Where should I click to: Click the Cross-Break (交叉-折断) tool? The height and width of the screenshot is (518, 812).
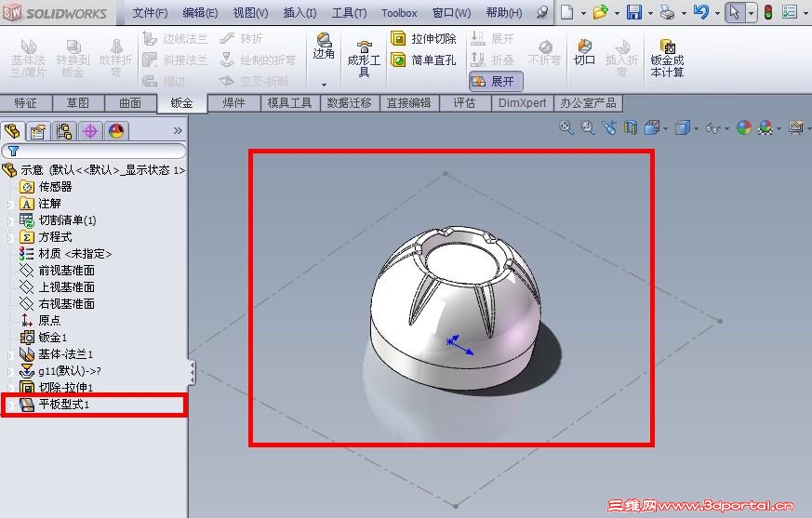point(254,81)
